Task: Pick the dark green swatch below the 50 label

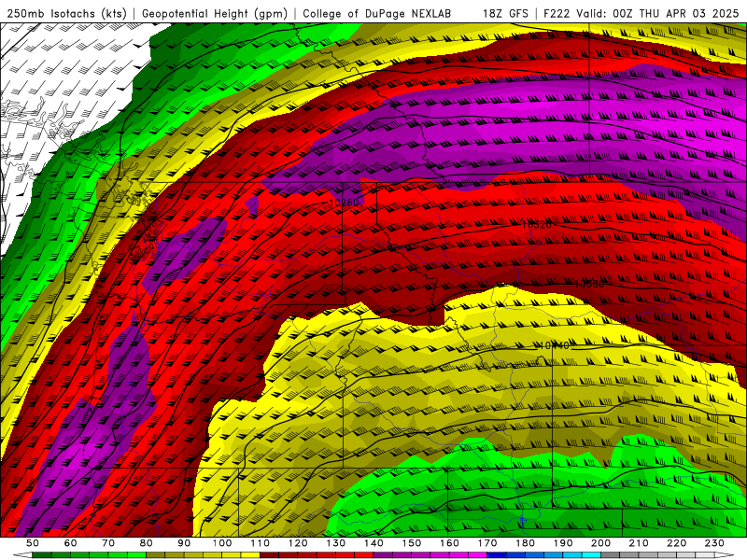Action: click(42, 555)
